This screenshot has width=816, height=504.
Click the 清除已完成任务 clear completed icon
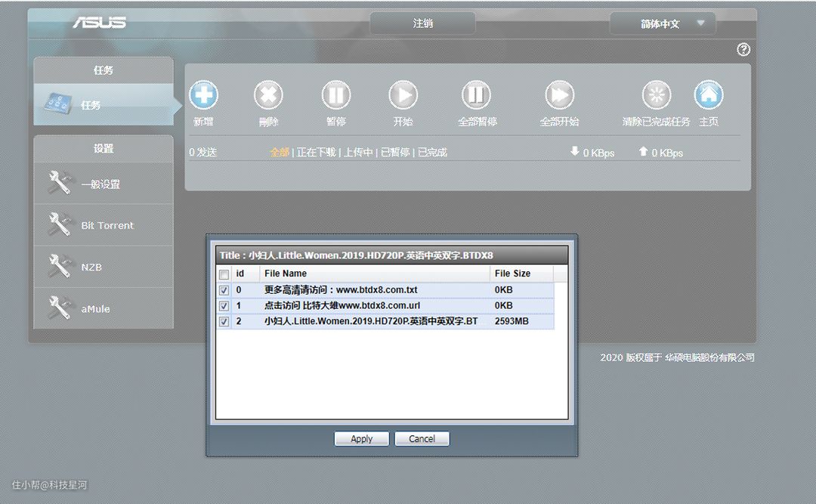[656, 95]
